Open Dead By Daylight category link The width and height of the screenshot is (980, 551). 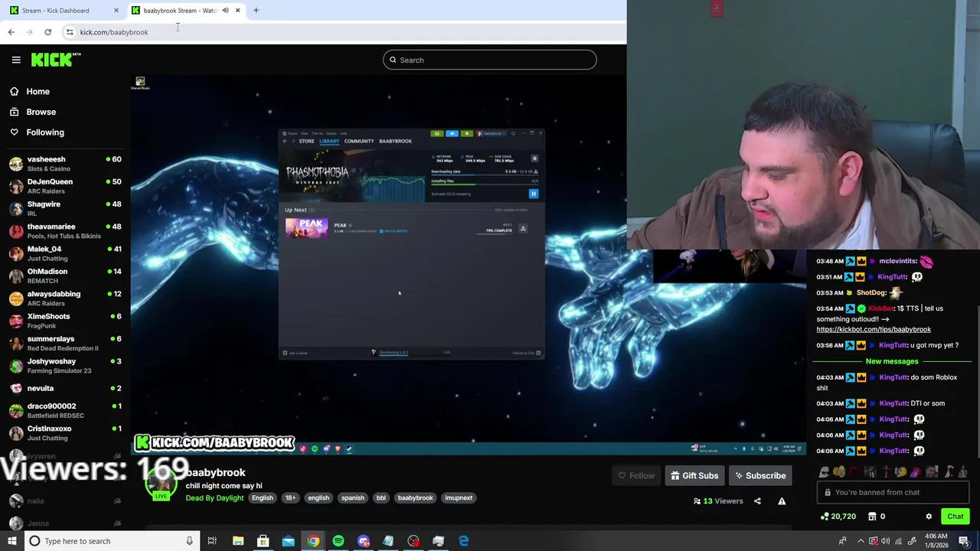point(214,498)
